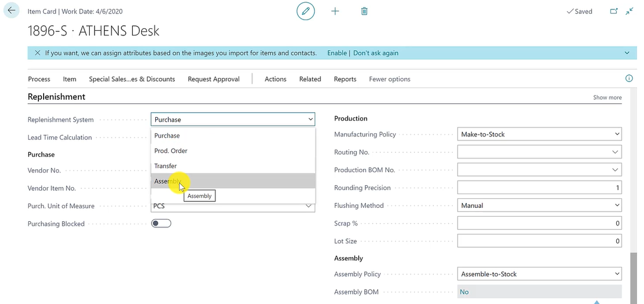This screenshot has height=304, width=644.
Task: Click the pencil edit icon
Action: (x=306, y=11)
